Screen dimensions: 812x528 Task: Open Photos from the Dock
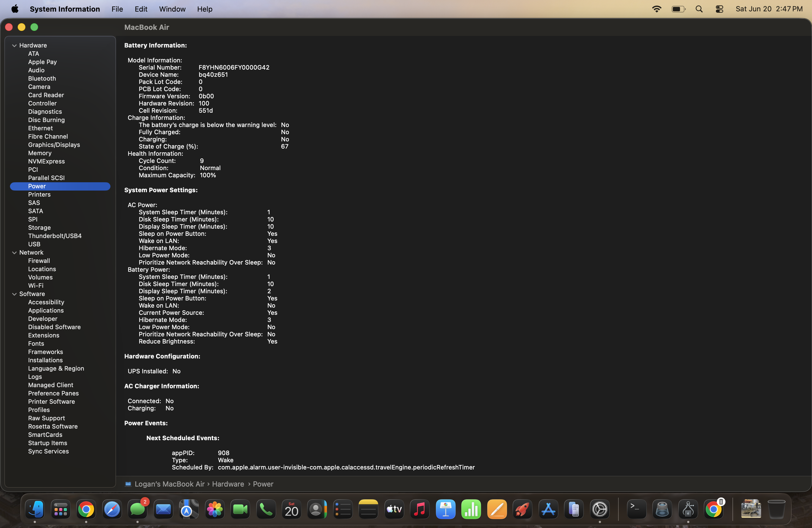click(x=215, y=509)
